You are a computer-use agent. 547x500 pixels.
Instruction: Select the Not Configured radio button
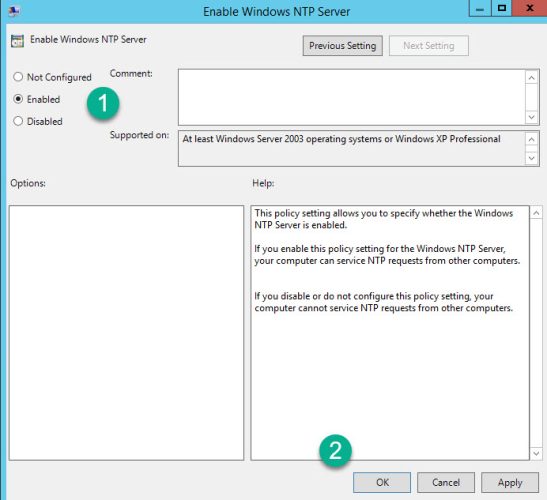(x=18, y=77)
